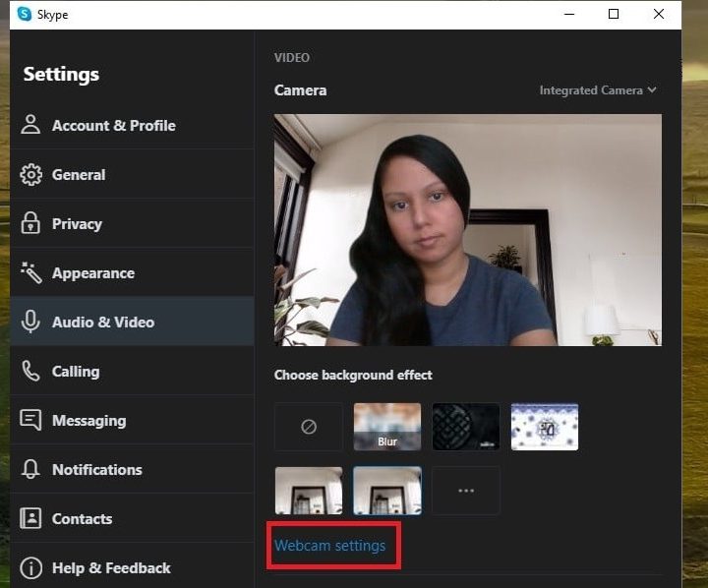This screenshot has height=588, width=708.
Task: Open more background effects ellipsis tile
Action: click(x=466, y=491)
